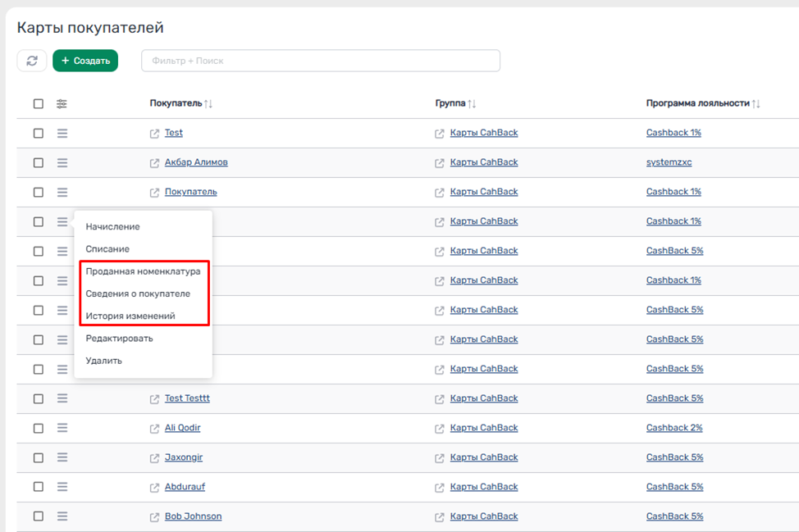Toggle the select-all checkbox in header

click(39, 104)
